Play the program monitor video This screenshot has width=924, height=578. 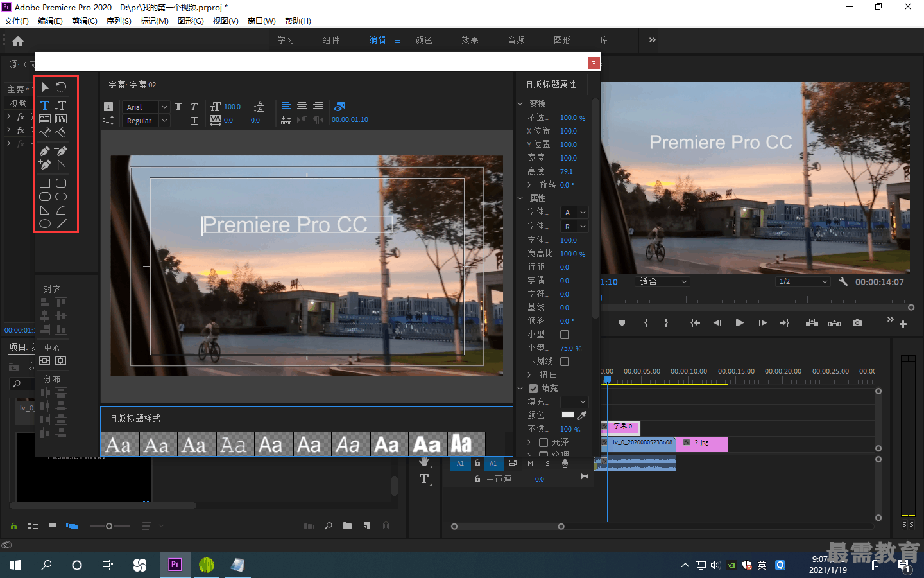739,323
